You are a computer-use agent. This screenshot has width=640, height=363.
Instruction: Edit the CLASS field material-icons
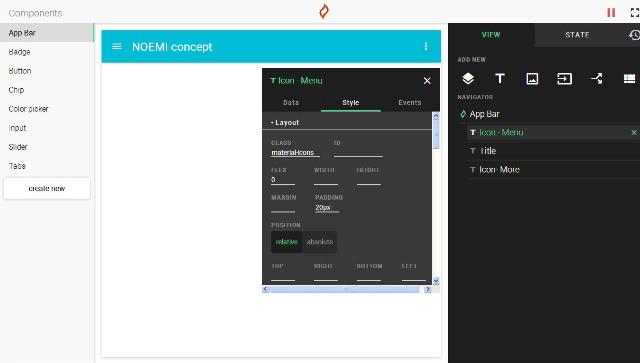click(x=295, y=153)
